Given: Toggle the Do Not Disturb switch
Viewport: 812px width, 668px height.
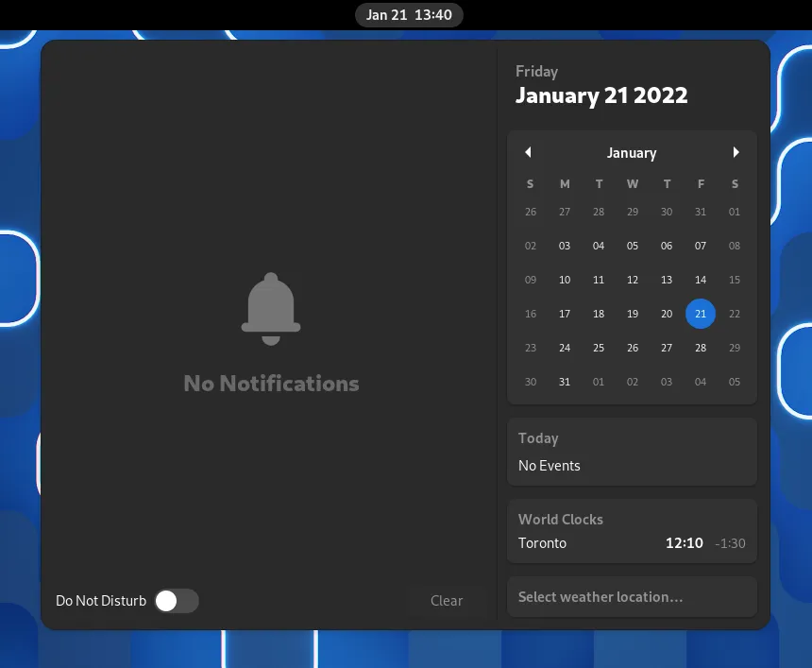Looking at the screenshot, I should click(x=177, y=601).
